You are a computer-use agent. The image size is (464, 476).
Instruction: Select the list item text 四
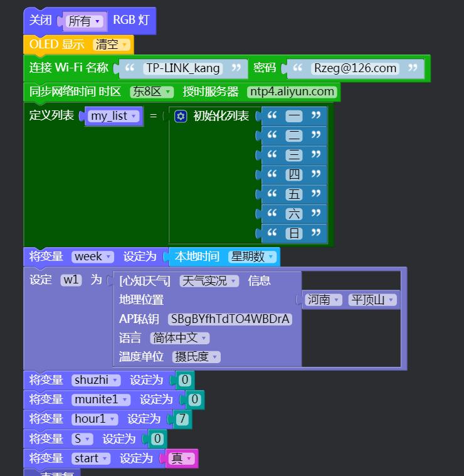coord(293,174)
